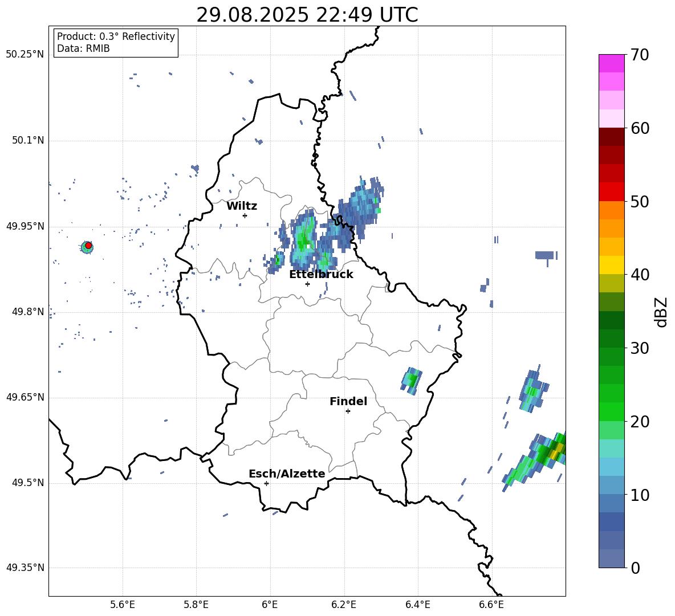This screenshot has width=675, height=616.
Task: Click the Findel city label
Action: 348,401
